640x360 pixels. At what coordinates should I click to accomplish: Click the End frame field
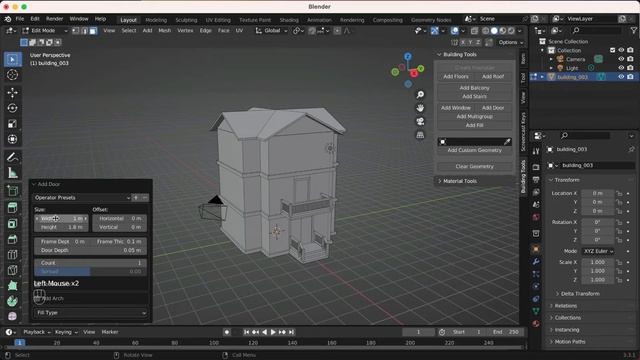coord(505,332)
